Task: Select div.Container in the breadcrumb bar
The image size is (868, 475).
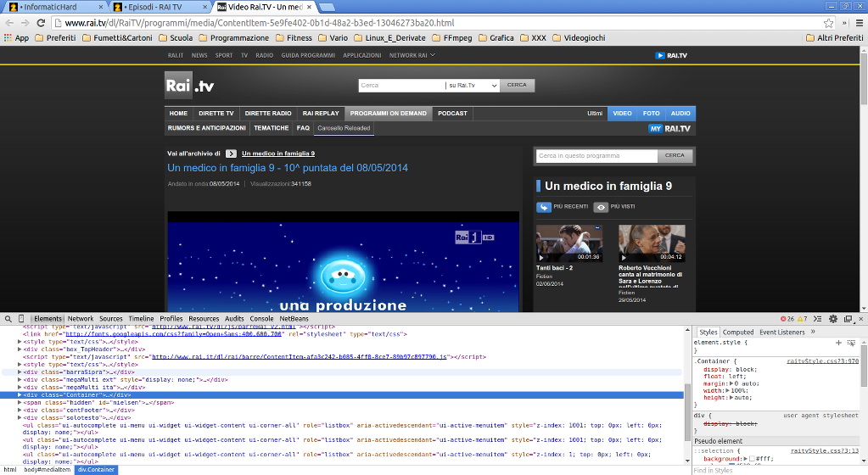Action: (96, 469)
